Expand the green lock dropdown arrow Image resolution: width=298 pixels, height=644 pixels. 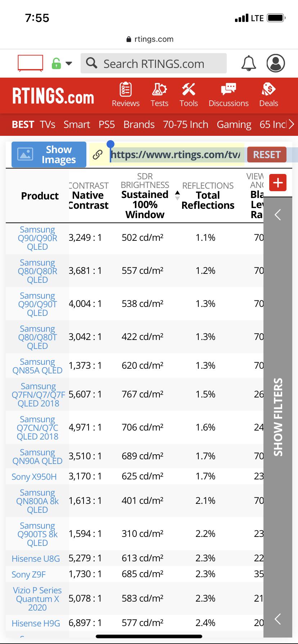pos(68,64)
